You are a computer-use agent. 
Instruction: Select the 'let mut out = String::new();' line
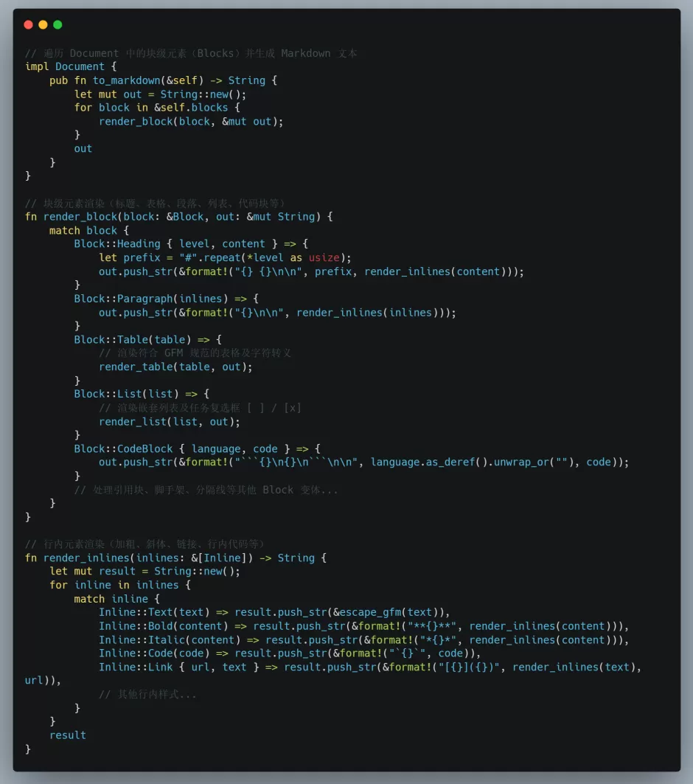(x=160, y=94)
